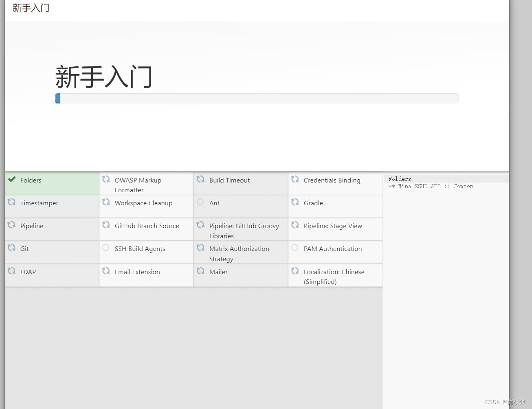
Task: Click the spinner icon beside GitHub Branch Source
Action: [106, 225]
